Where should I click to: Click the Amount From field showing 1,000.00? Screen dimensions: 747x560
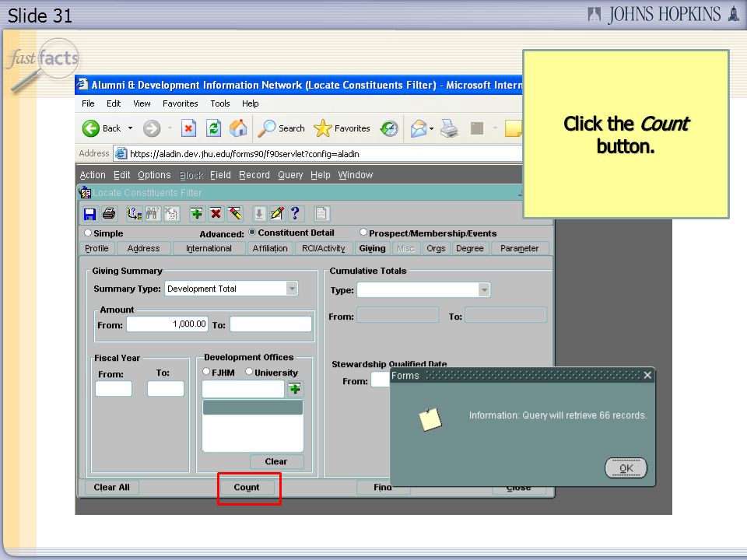pyautogui.click(x=167, y=324)
